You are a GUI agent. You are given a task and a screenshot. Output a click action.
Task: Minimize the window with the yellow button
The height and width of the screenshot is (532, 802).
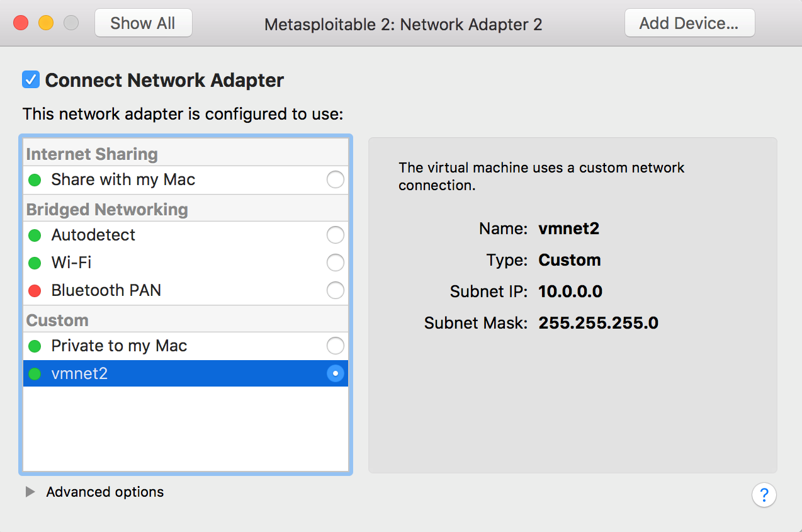(x=46, y=23)
